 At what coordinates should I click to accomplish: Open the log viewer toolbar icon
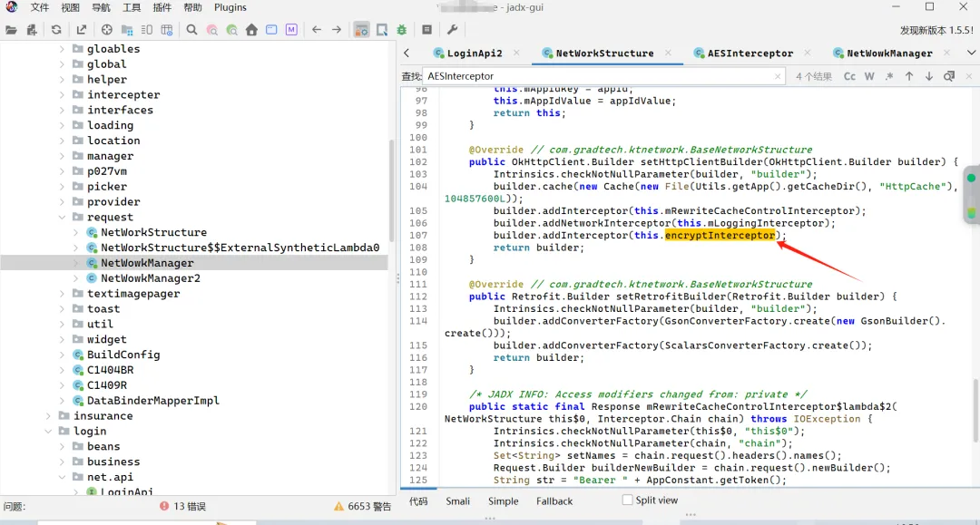[x=426, y=30]
